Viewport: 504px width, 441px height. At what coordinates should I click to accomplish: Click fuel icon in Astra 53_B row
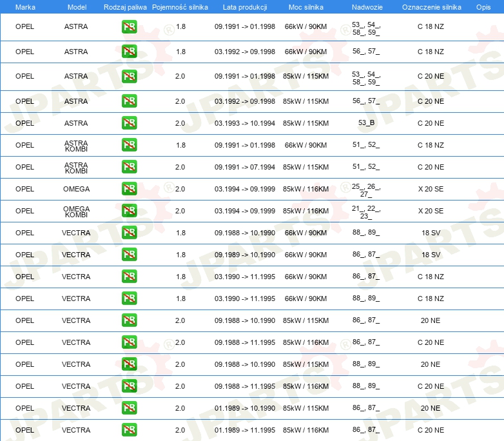click(129, 123)
